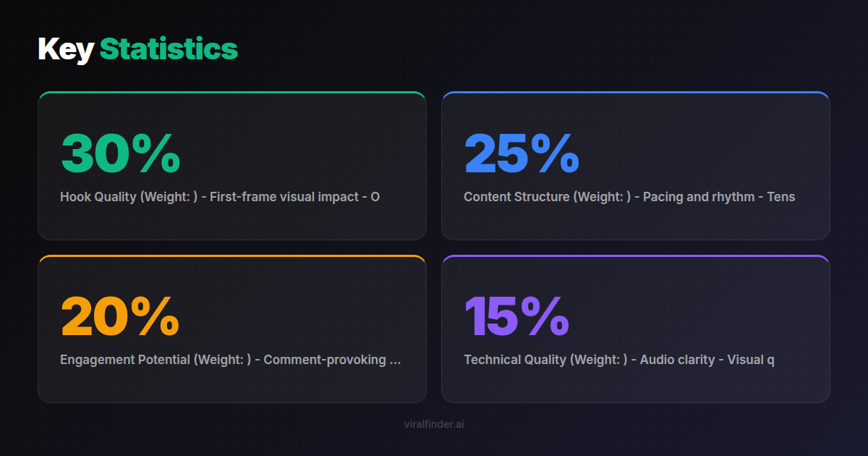Click the purple top border of Technical Quality card

635,256
